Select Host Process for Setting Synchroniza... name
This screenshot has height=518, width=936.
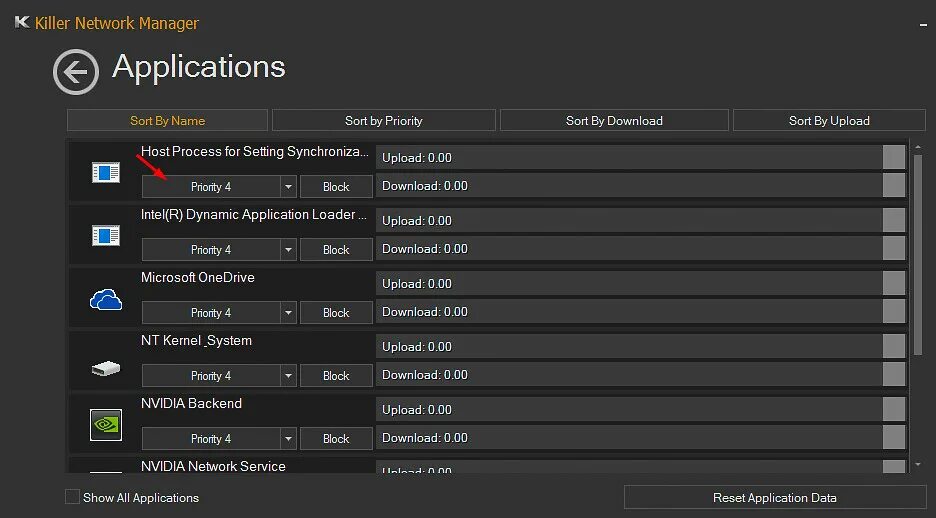pos(255,152)
